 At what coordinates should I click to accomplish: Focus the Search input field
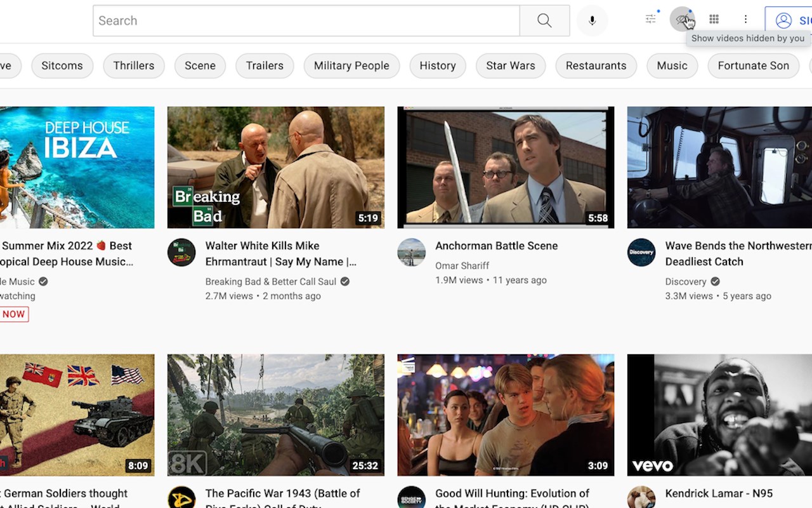coord(306,20)
